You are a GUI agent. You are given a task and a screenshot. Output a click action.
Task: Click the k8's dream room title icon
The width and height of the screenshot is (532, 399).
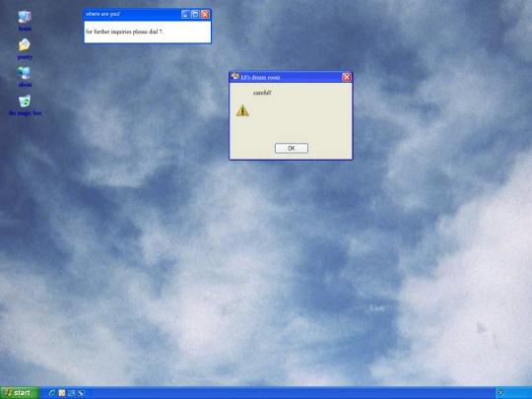[234, 77]
